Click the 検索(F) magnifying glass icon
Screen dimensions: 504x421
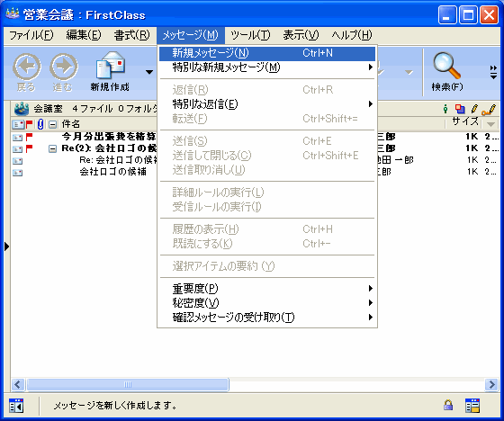point(446,66)
